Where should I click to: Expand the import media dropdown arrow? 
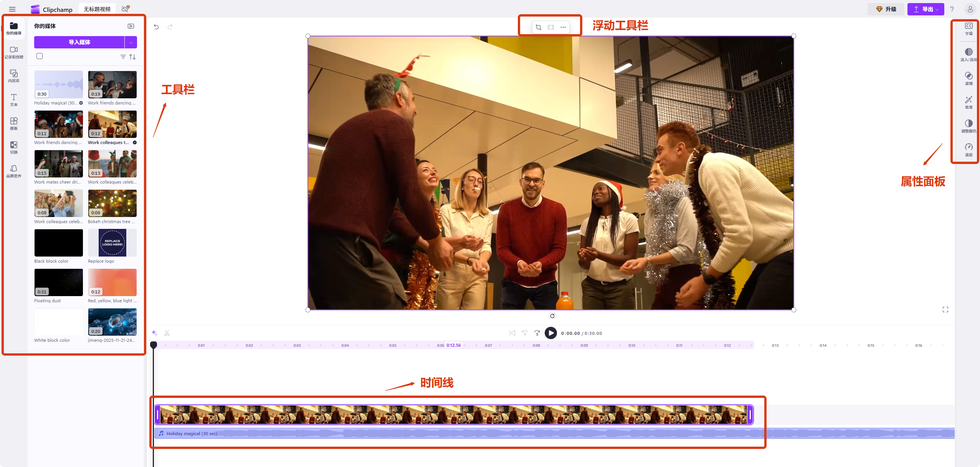[131, 42]
